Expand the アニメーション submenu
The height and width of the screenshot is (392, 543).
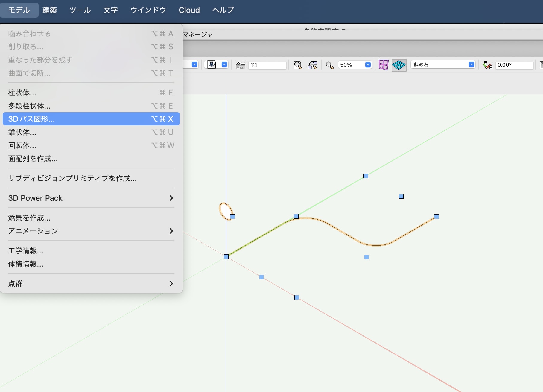coord(91,231)
